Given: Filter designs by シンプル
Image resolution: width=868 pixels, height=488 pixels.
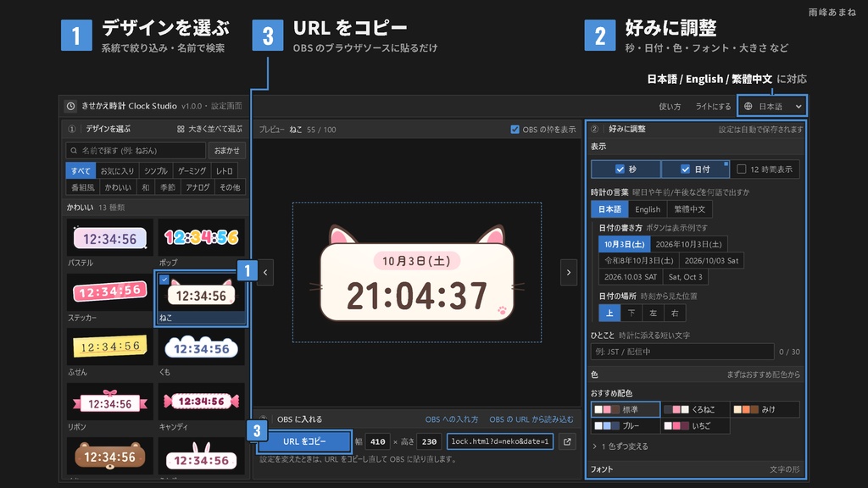Looking at the screenshot, I should click(156, 171).
